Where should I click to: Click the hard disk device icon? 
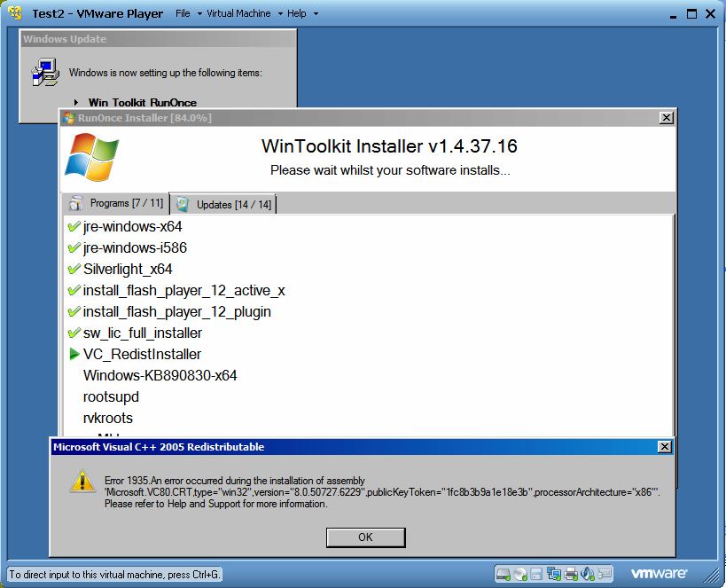point(504,574)
